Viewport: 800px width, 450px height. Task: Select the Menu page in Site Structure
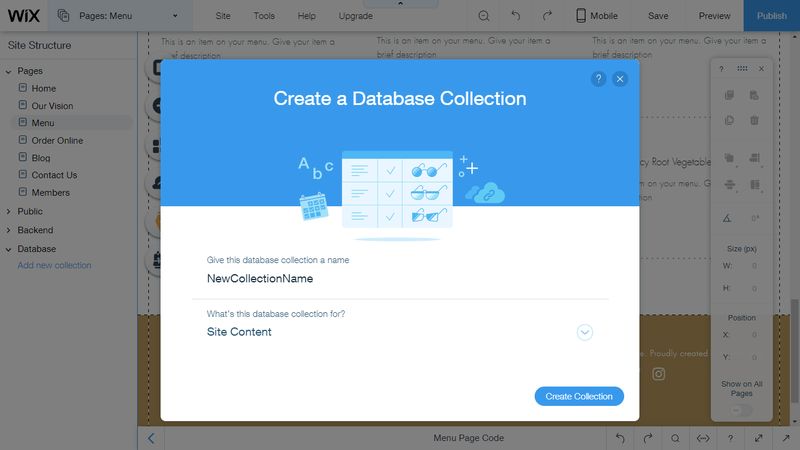(x=71, y=122)
